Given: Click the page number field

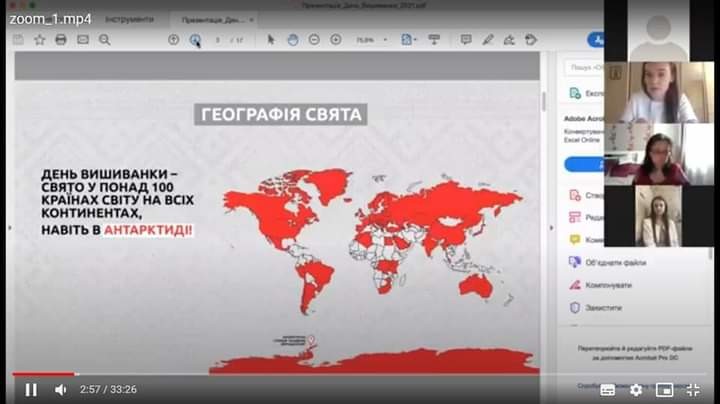Looking at the screenshot, I should coord(218,40).
